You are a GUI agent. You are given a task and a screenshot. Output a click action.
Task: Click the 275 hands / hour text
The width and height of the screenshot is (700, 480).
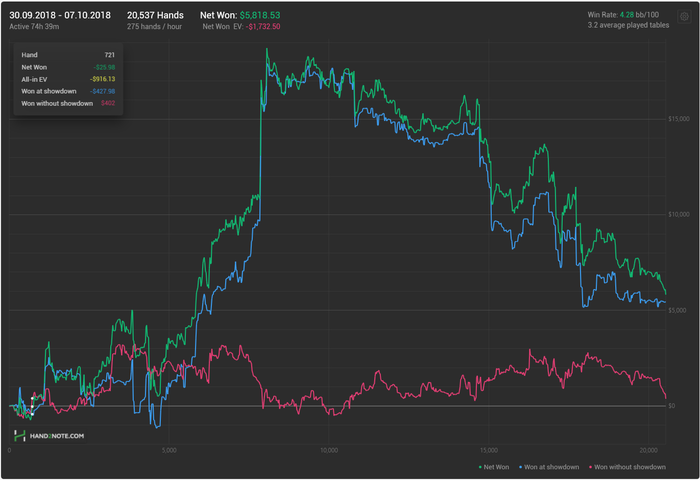tap(154, 27)
